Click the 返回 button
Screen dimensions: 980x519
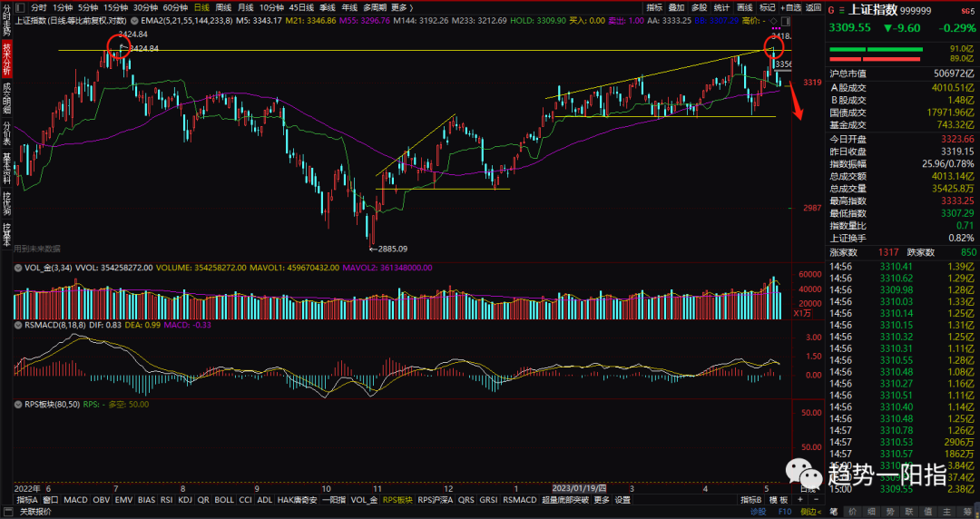[x=813, y=7]
